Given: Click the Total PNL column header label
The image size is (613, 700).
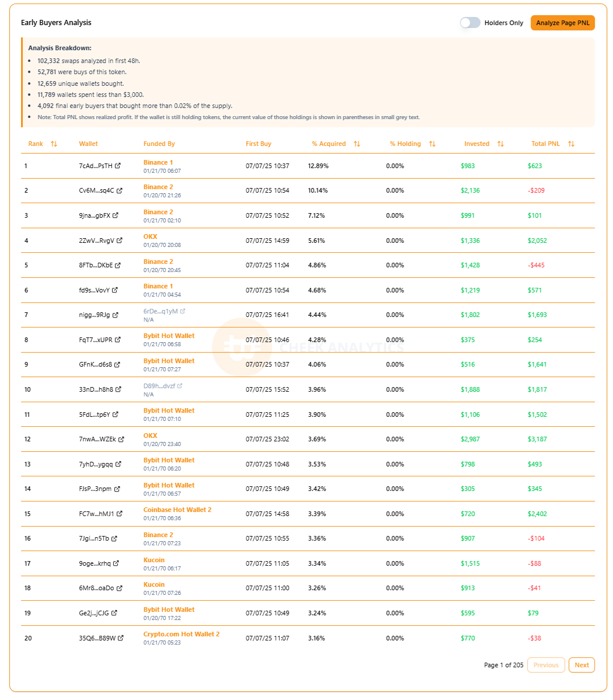Looking at the screenshot, I should tap(546, 144).
